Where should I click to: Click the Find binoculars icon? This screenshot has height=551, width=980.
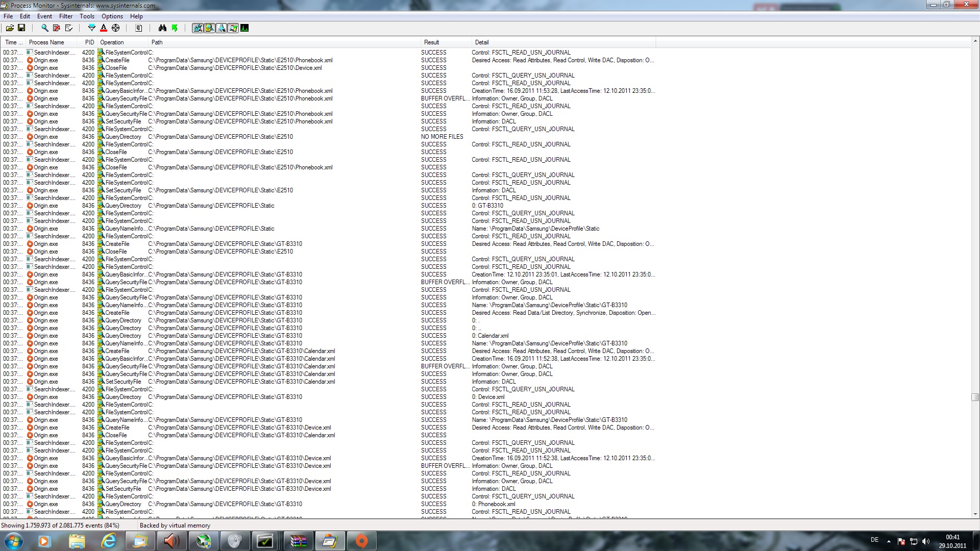(x=162, y=28)
